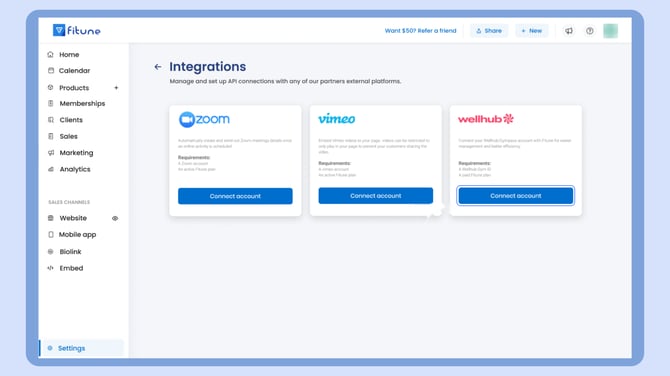Click the Analytics chart icon in sidebar
The image size is (670, 376).
pyautogui.click(x=51, y=169)
